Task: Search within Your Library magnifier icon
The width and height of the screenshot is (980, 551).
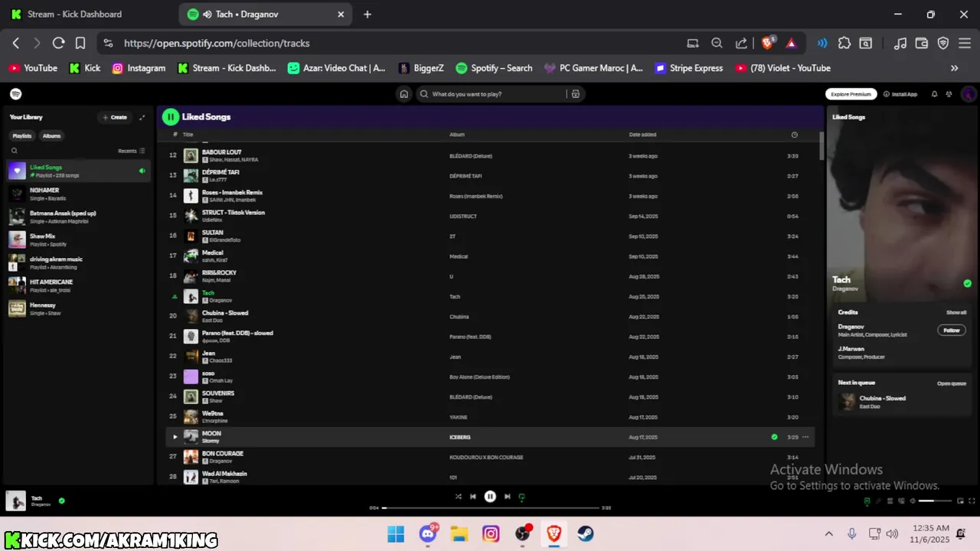Action: click(14, 151)
